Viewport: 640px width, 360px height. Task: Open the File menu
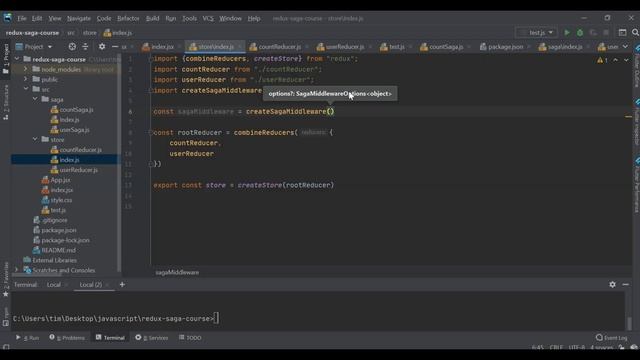tap(22, 18)
